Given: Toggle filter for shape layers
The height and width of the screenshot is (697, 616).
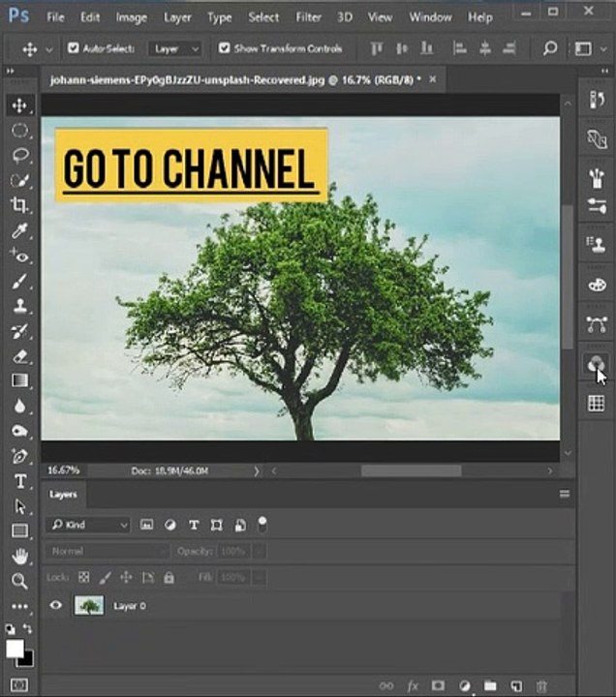Looking at the screenshot, I should [217, 525].
